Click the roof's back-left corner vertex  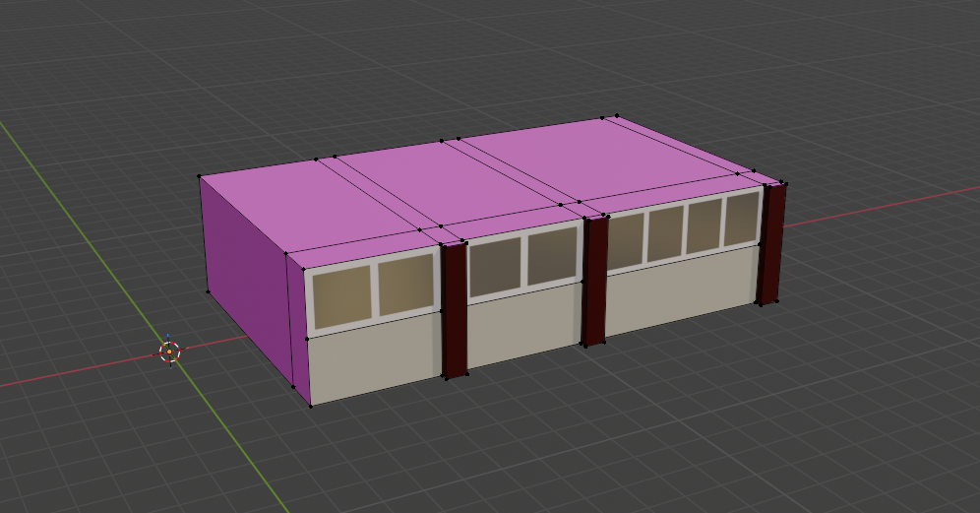200,177
